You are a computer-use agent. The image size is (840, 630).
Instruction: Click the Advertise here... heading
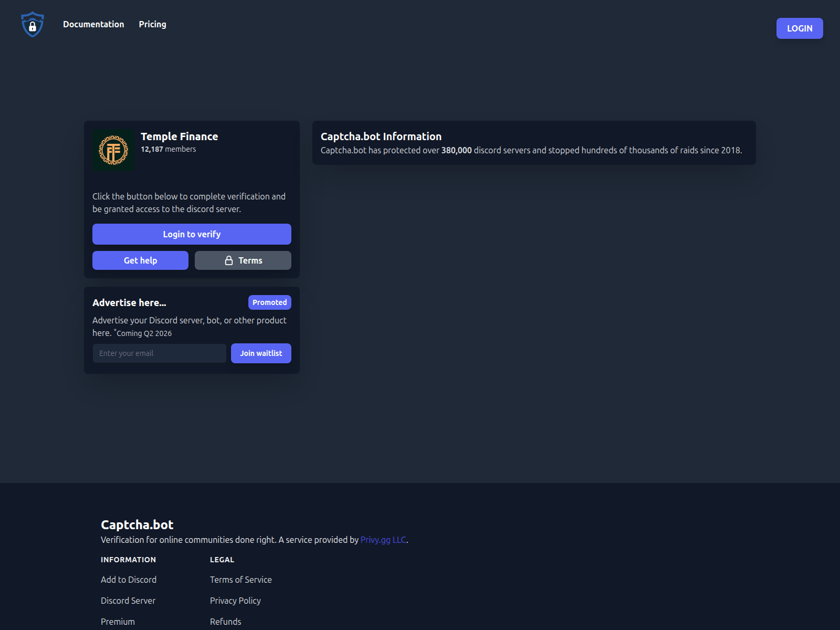click(129, 302)
